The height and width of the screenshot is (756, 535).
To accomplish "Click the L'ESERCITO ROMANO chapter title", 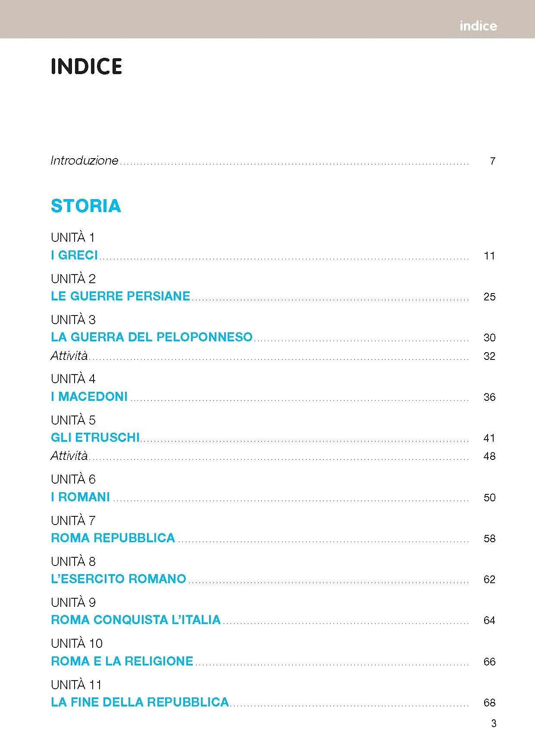I will tap(119, 579).
